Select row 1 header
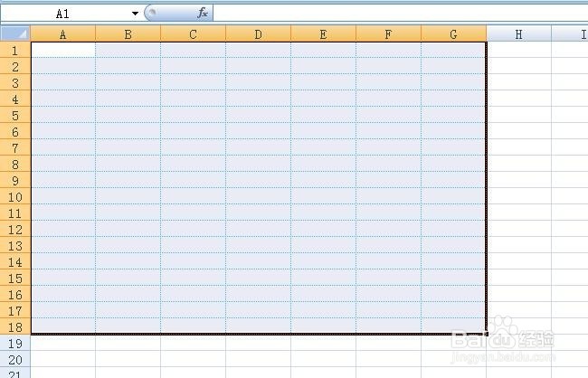This screenshot has width=588, height=378. point(15,50)
